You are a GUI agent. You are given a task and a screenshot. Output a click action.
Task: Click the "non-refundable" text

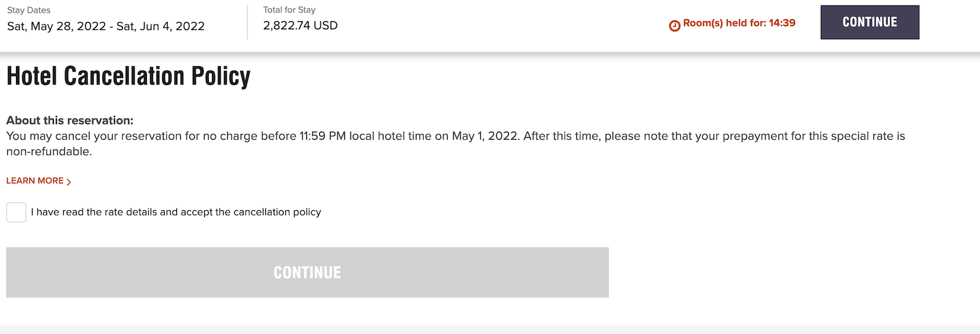pyautogui.click(x=48, y=151)
